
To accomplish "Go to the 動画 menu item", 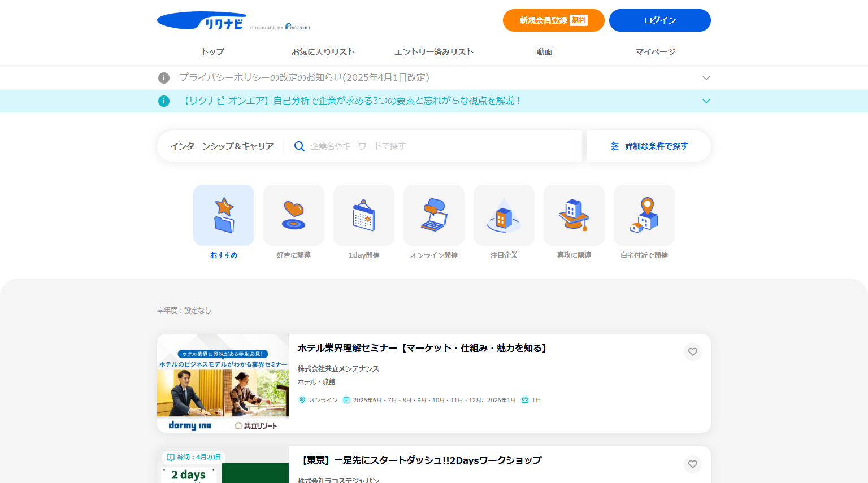I will click(x=544, y=52).
